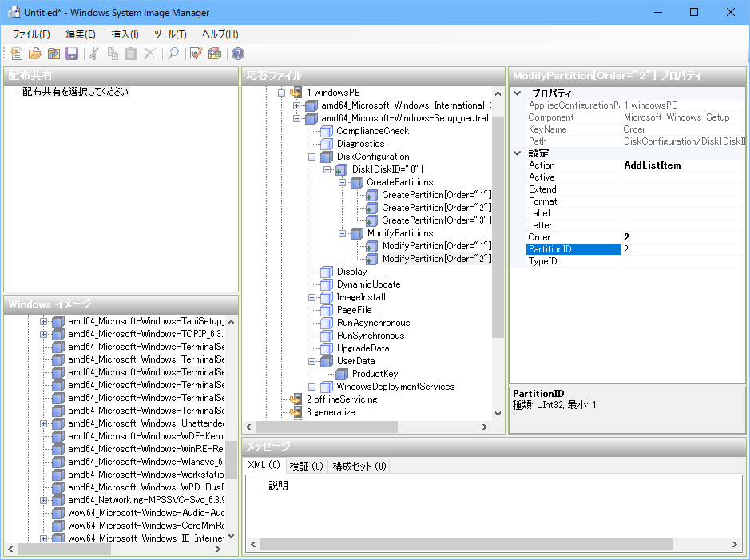Expand amd64_Microsoft-Windows-Unattended node
This screenshot has height=560, width=750.
(x=43, y=423)
